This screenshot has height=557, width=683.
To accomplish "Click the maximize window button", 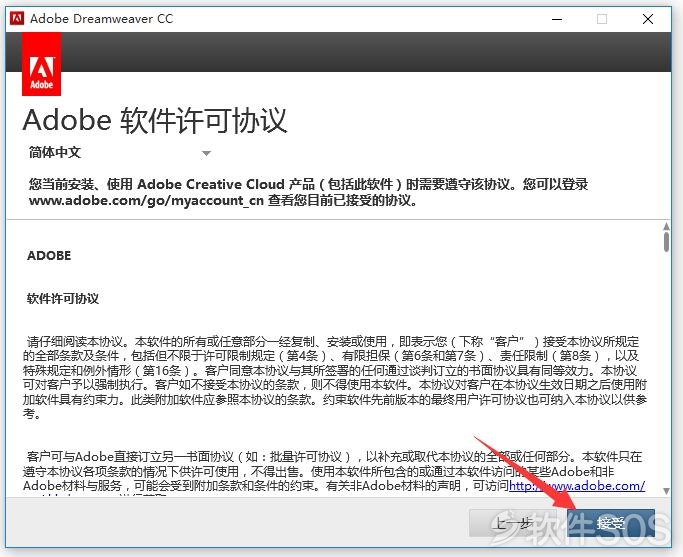I will [x=602, y=19].
